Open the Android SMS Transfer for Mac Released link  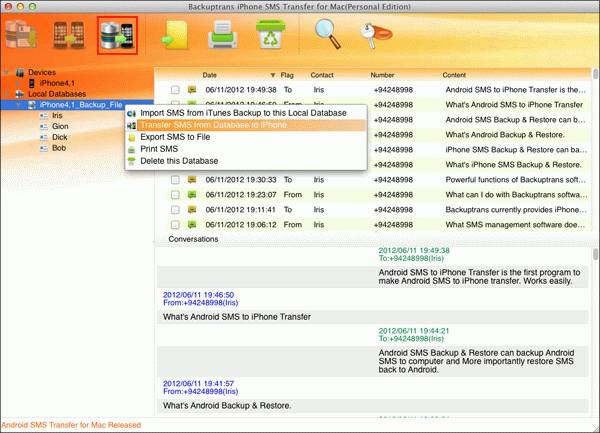click(71, 425)
